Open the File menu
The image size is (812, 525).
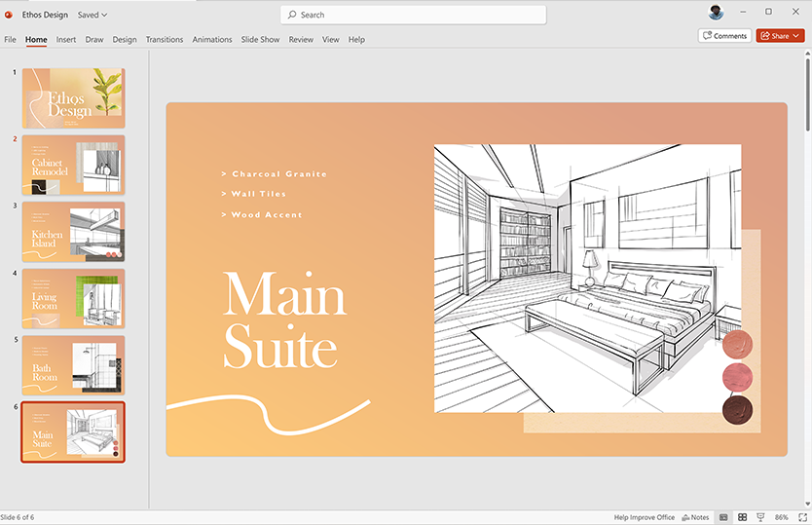tap(11, 40)
